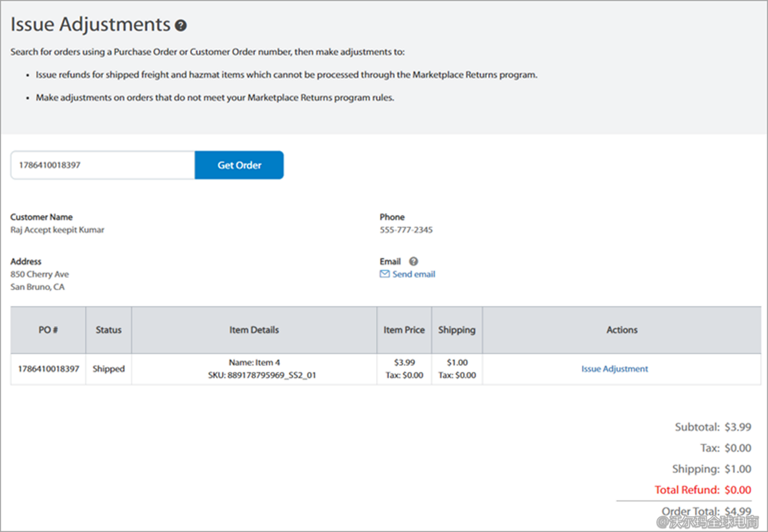The width and height of the screenshot is (768, 532).
Task: Click the Issue Adjustment action link
Action: (x=614, y=369)
